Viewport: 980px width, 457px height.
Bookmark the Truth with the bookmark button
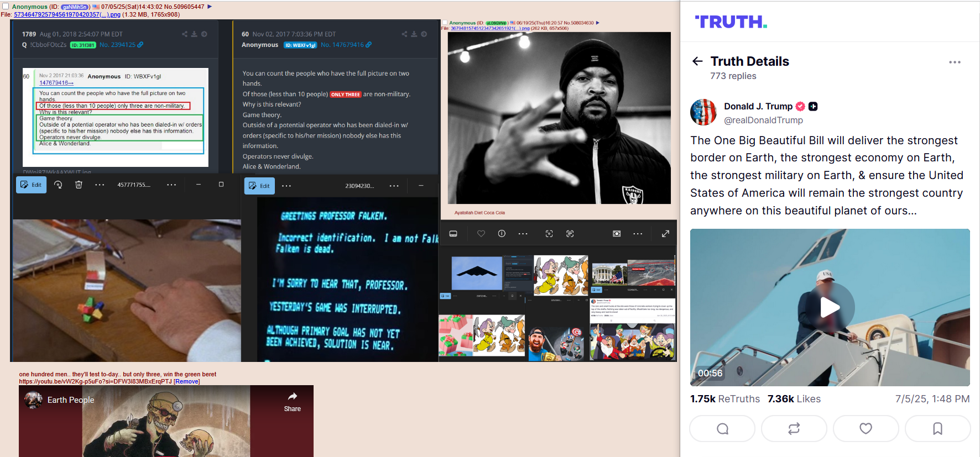pos(938,429)
